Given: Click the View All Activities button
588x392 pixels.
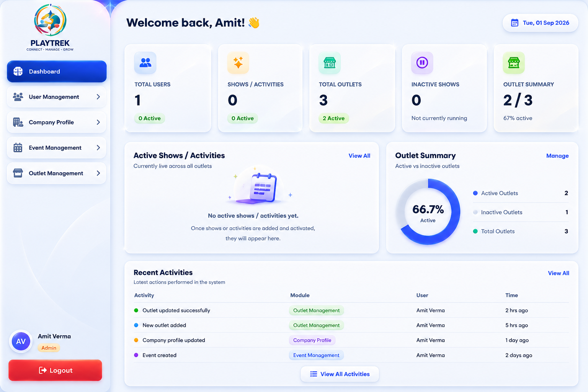Looking at the screenshot, I should (x=340, y=374).
